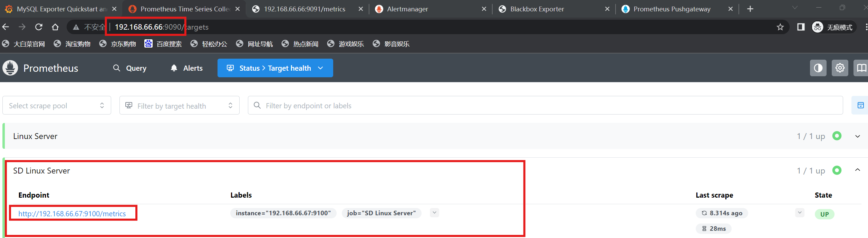Open Prometheus settings gear

coord(840,68)
